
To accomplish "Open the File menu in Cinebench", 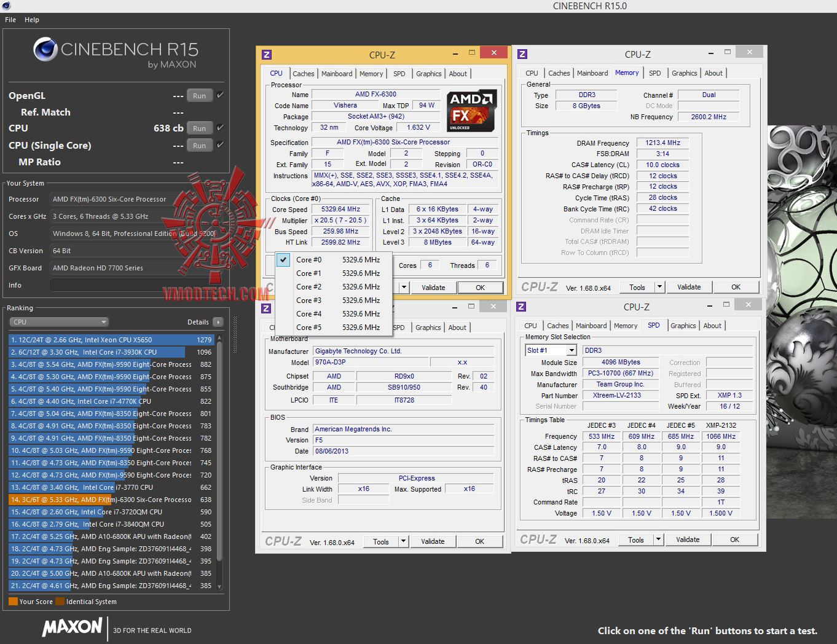I will [x=10, y=20].
